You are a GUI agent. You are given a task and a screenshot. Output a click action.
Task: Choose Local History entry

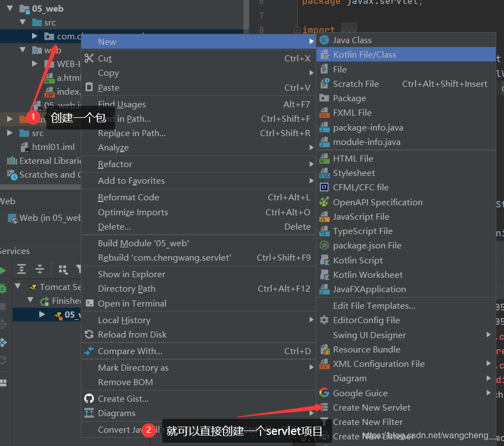198,320
